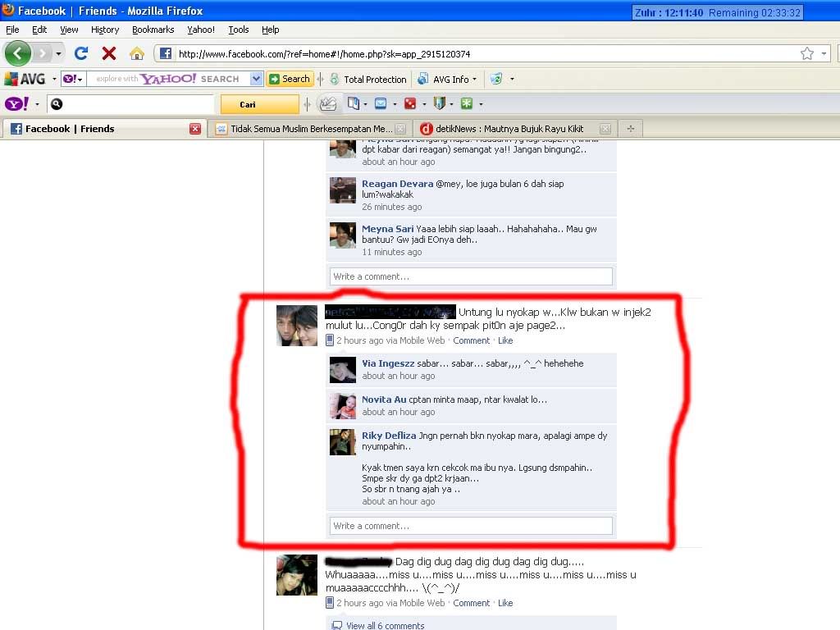Click Reagan Devara's comment avatar

coord(342,190)
